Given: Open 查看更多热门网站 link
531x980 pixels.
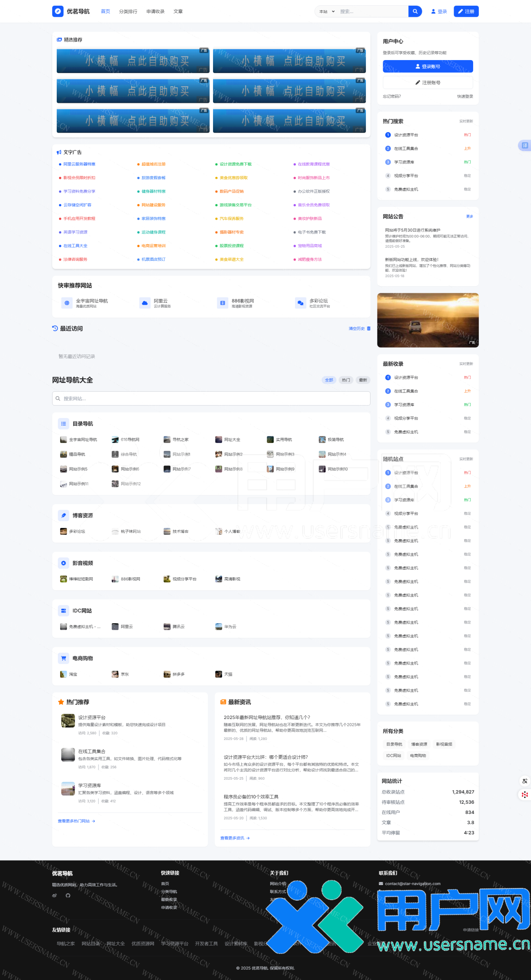Looking at the screenshot, I should pyautogui.click(x=76, y=821).
